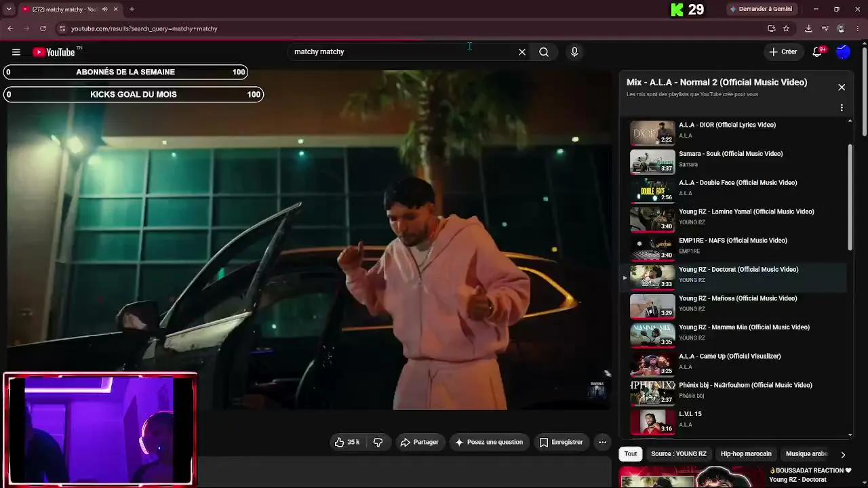868x488 pixels.
Task: Open L.V.L 15 playlist entry
Action: point(690,414)
